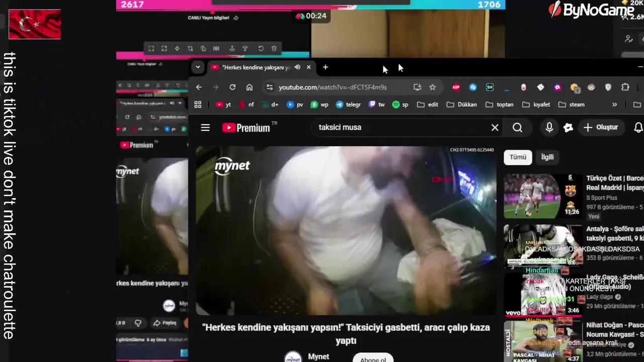The height and width of the screenshot is (362, 644).
Task: Open the 'nf' Netflix bookmark
Action: point(247,105)
